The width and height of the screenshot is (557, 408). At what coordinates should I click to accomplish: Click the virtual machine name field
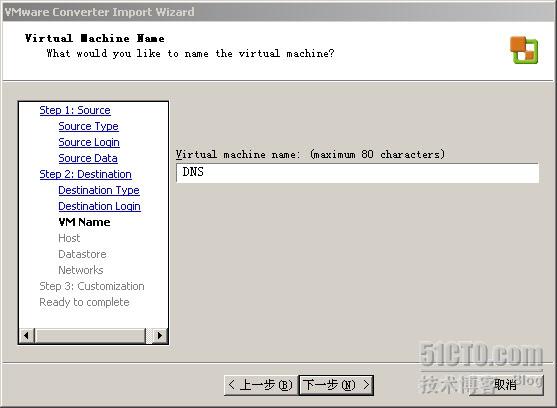tap(357, 173)
